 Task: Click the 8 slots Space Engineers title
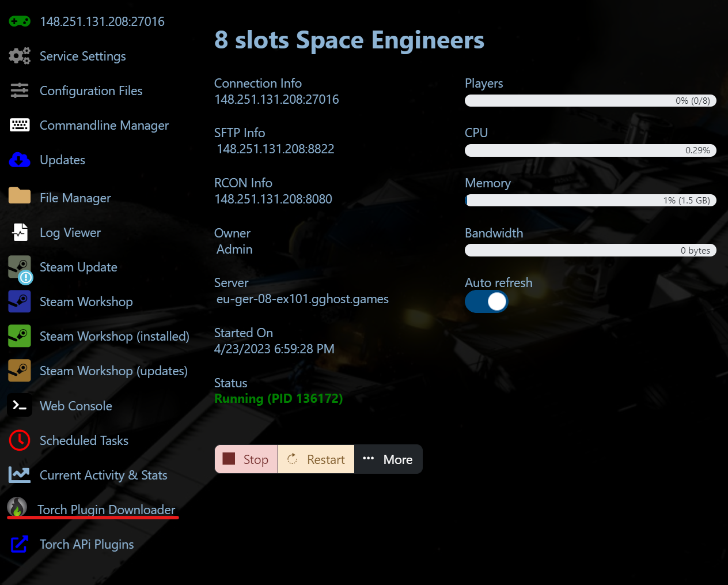point(349,40)
